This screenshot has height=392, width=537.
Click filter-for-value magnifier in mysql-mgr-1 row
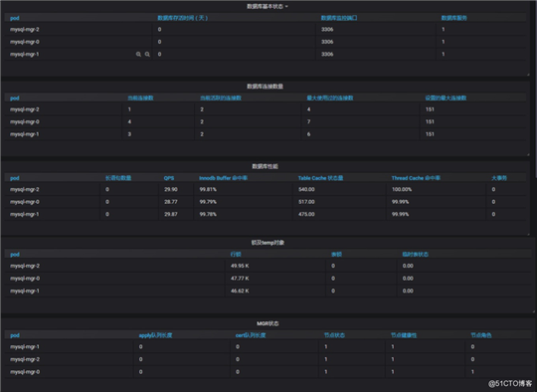pos(138,54)
